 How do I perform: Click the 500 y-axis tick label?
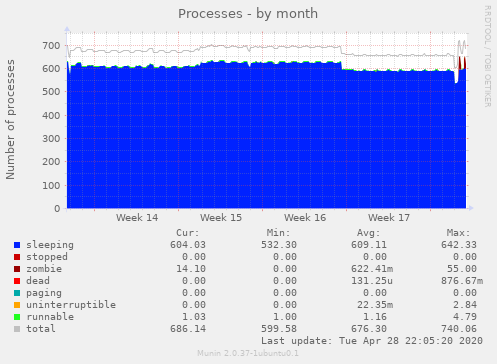[x=51, y=92]
